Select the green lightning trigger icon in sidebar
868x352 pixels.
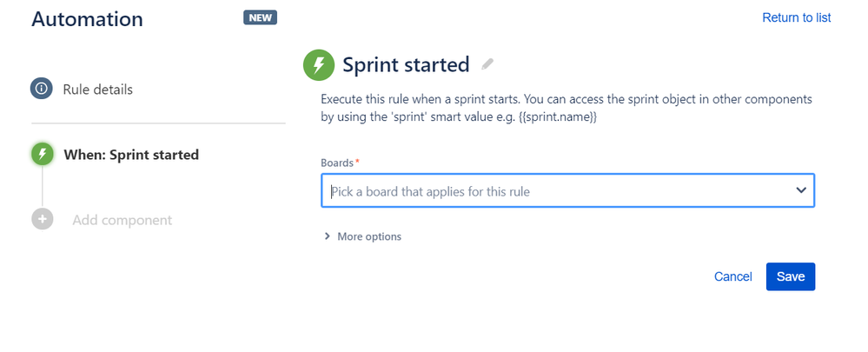click(x=42, y=154)
